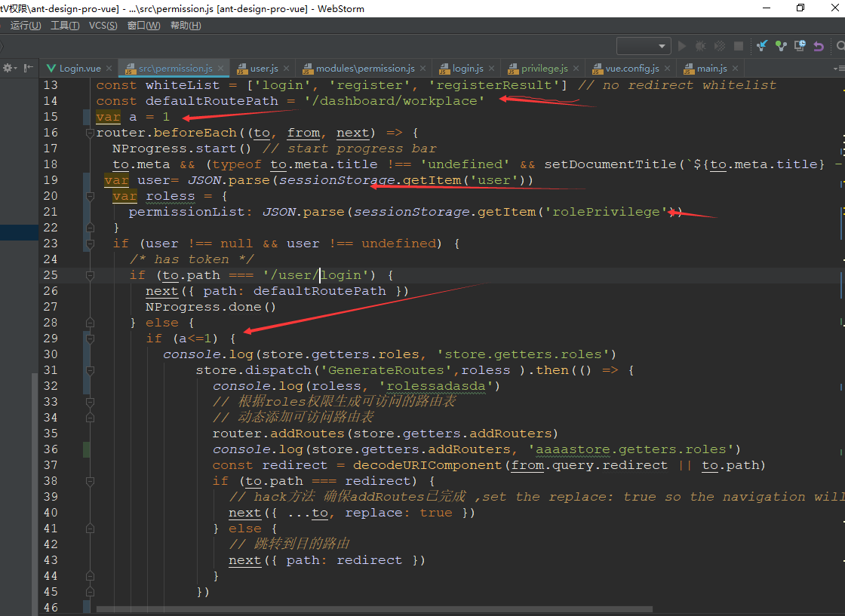Viewport: 845px width, 616px height.
Task: Click line number 25 in gutter
Action: 51,275
